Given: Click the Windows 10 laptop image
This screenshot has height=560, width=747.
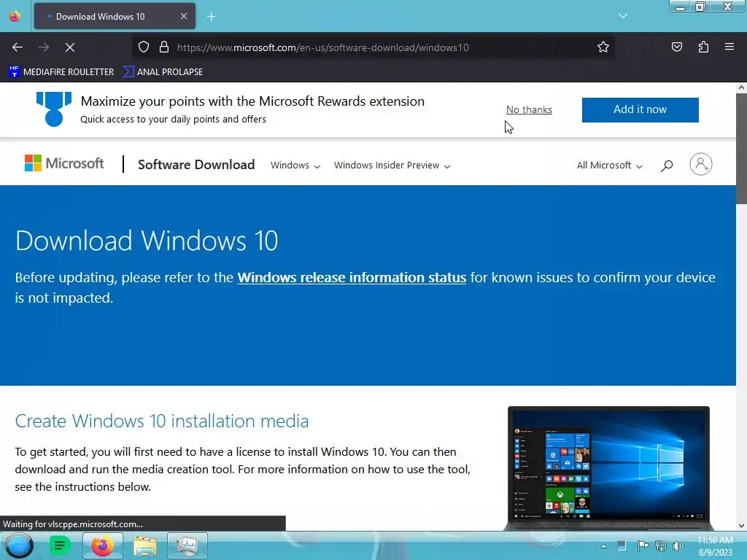Looking at the screenshot, I should pos(608,468).
